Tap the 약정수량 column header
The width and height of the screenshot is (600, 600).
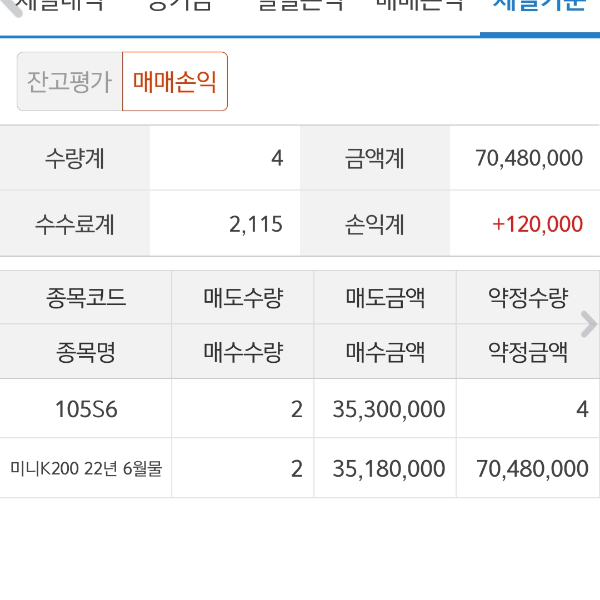(527, 297)
